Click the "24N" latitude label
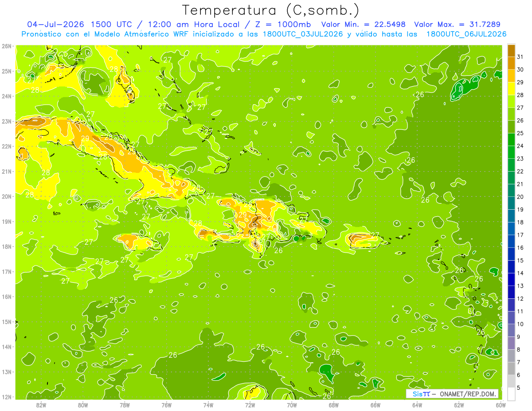Screen dimensions: 532x411 [x=6, y=96]
